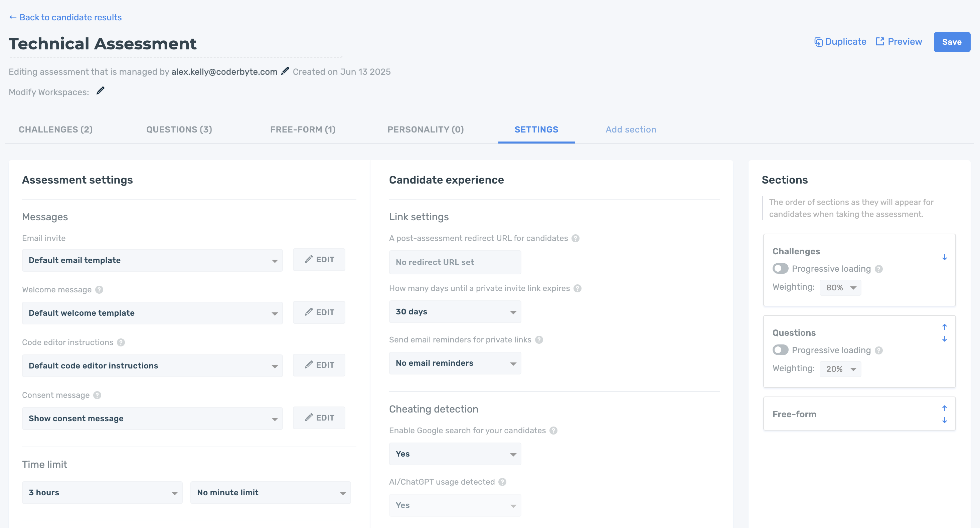The height and width of the screenshot is (528, 980).
Task: Click help icon for Questions progressive loading
Action: (879, 350)
